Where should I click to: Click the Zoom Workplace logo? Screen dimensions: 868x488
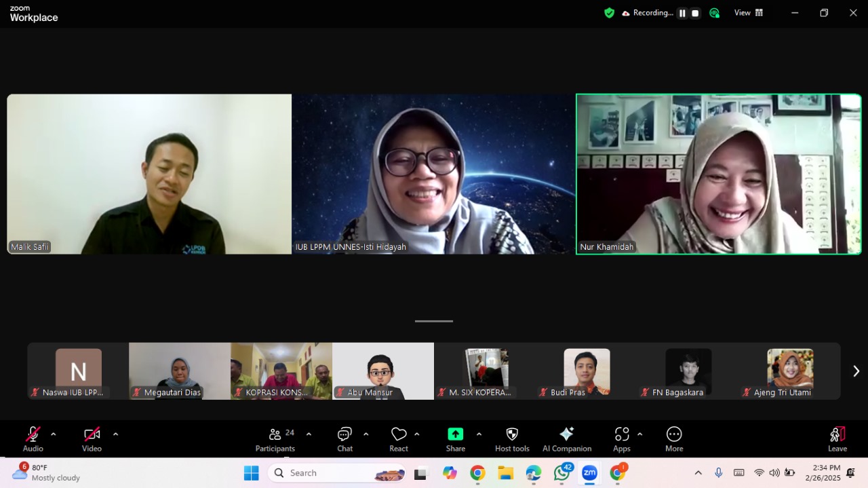(34, 14)
